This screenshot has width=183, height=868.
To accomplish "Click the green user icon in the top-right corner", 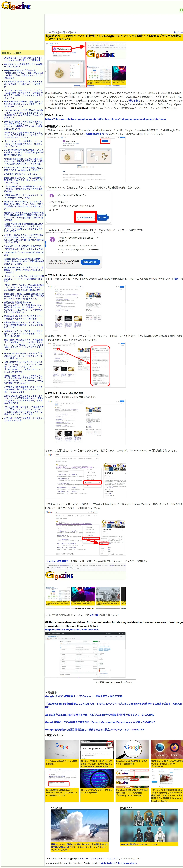I will (181, 10).
